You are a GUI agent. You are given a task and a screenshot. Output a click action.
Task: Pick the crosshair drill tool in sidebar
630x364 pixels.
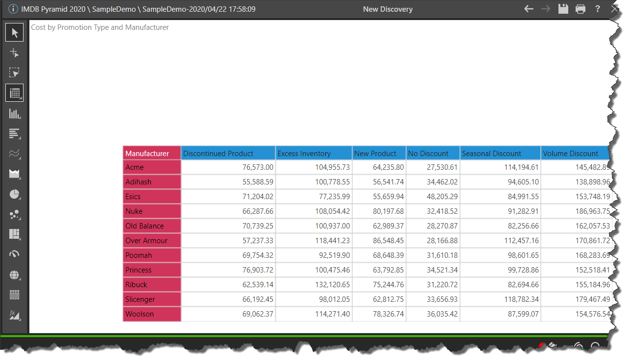[14, 53]
